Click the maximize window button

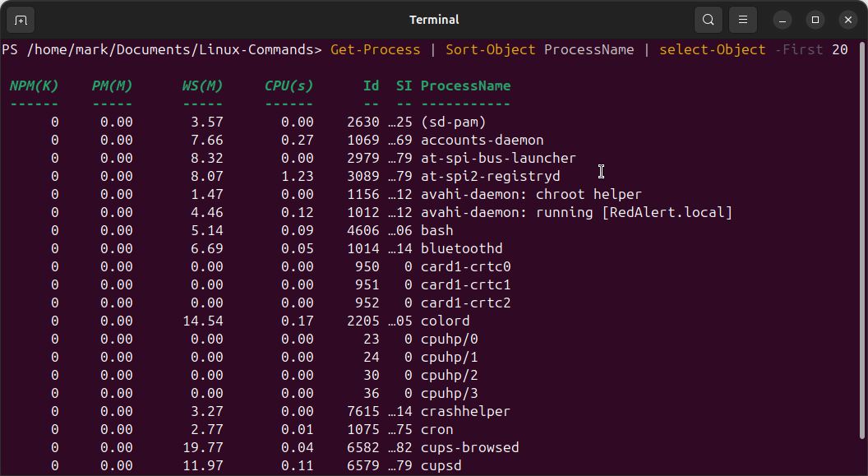click(815, 19)
